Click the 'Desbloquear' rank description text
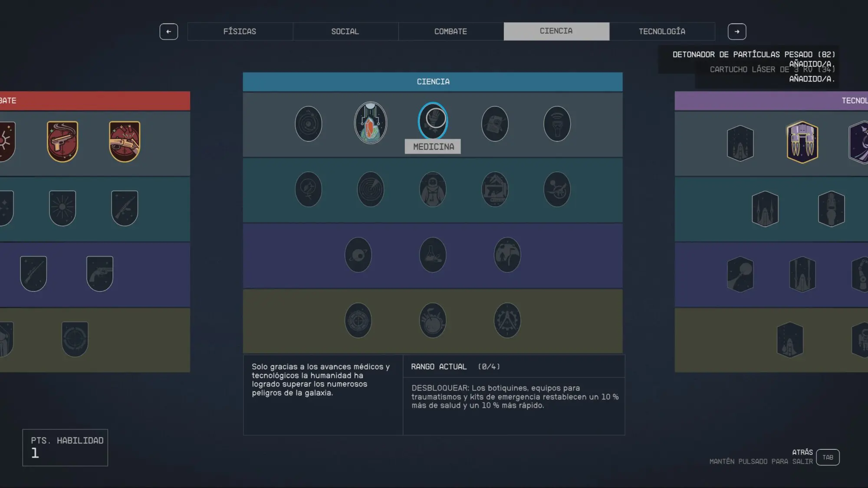 (515, 396)
